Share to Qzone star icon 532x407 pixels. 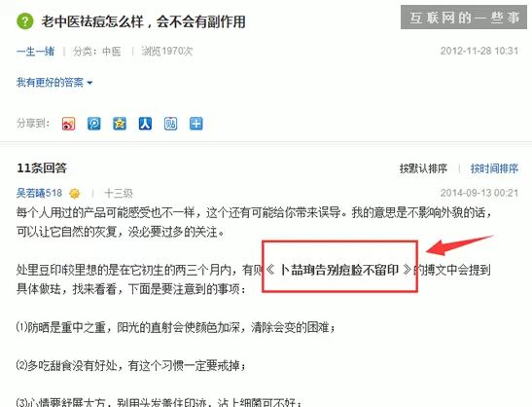click(x=120, y=124)
